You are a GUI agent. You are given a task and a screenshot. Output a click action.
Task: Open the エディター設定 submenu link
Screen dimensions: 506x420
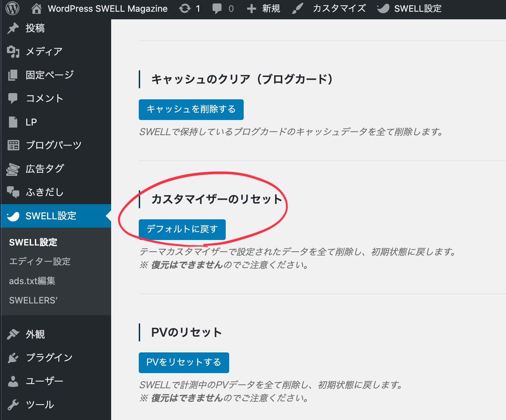click(40, 262)
